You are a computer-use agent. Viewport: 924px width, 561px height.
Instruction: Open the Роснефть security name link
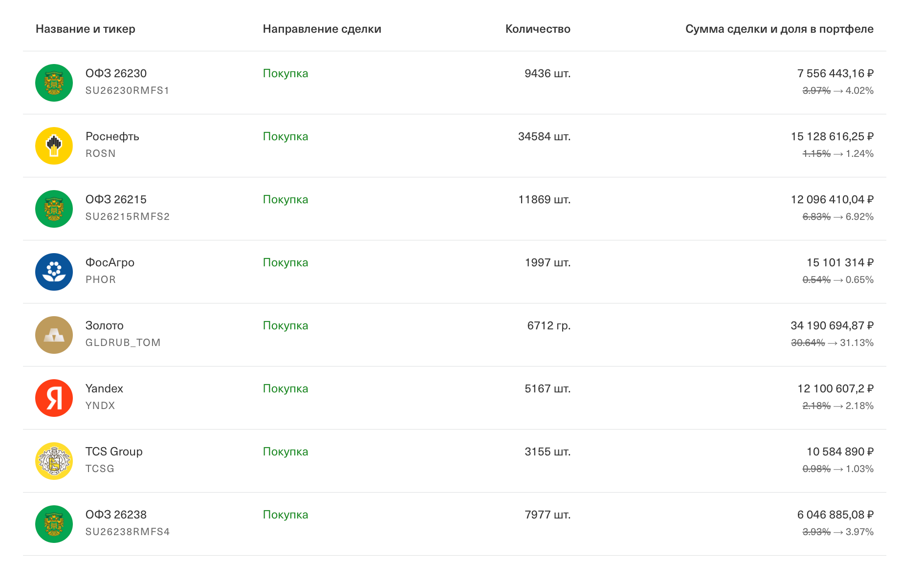coord(112,136)
